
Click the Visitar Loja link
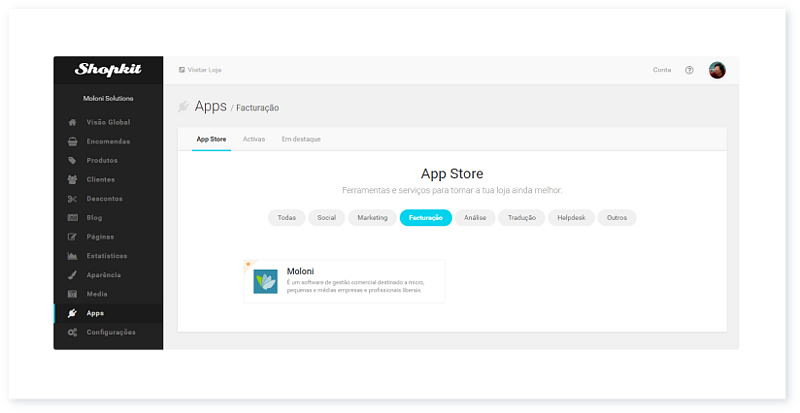tap(205, 70)
